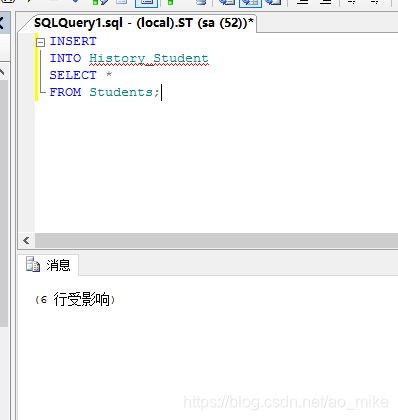Collapse the INSERT statement code block
Image resolution: width=398 pixels, height=420 pixels.
pyautogui.click(x=41, y=42)
